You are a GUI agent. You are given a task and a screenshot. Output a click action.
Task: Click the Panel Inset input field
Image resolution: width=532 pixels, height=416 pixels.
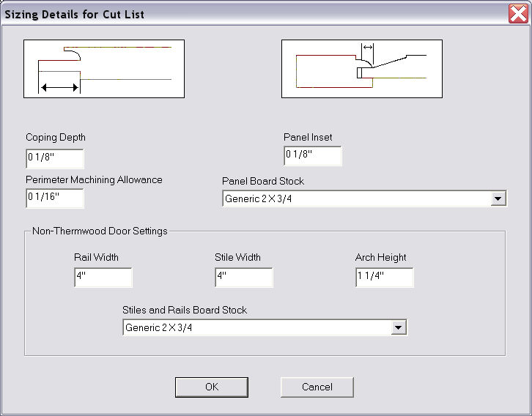[313, 155]
